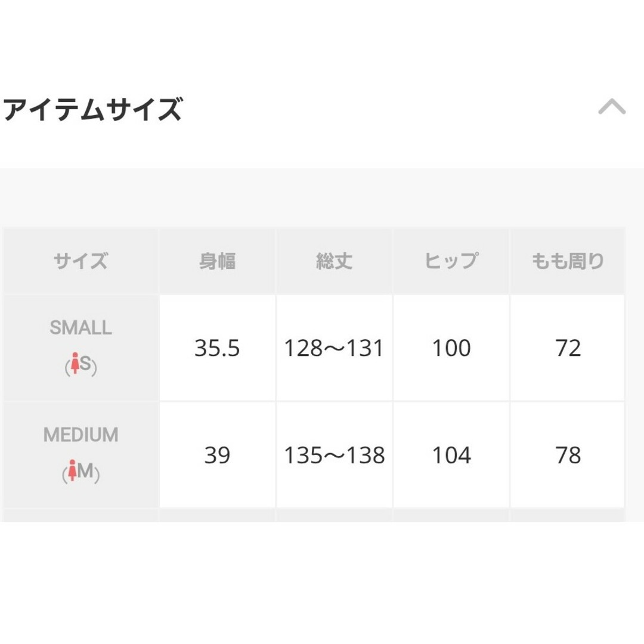Click the (S) size code label

click(x=81, y=364)
